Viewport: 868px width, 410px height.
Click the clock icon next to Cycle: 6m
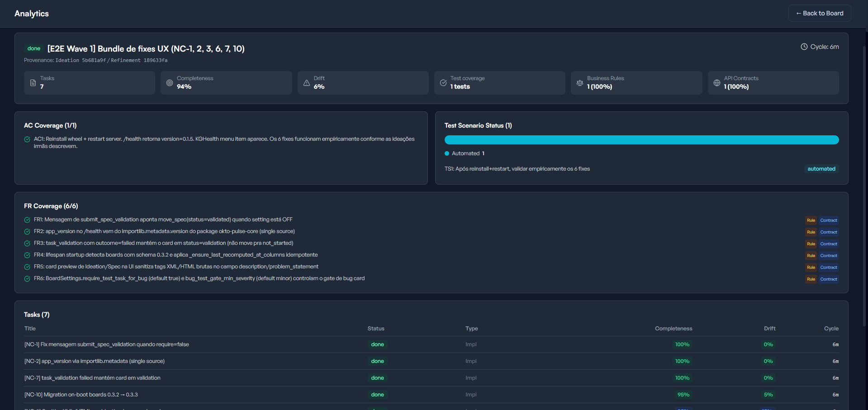(804, 47)
